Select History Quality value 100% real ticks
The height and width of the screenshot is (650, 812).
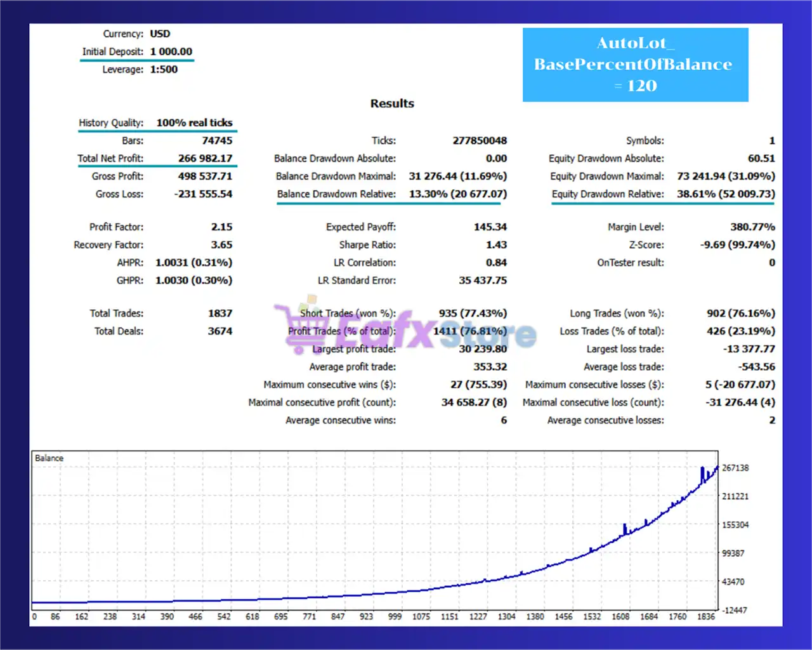194,123
